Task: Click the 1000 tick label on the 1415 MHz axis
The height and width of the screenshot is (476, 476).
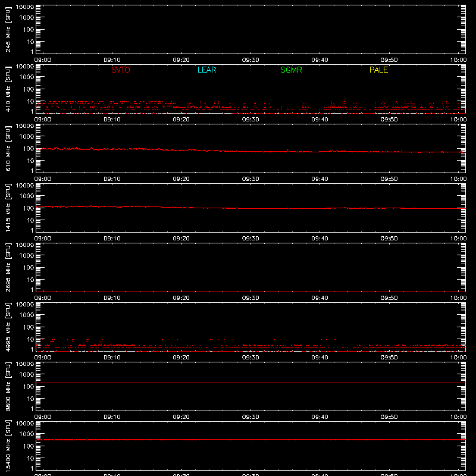Action: pos(27,196)
